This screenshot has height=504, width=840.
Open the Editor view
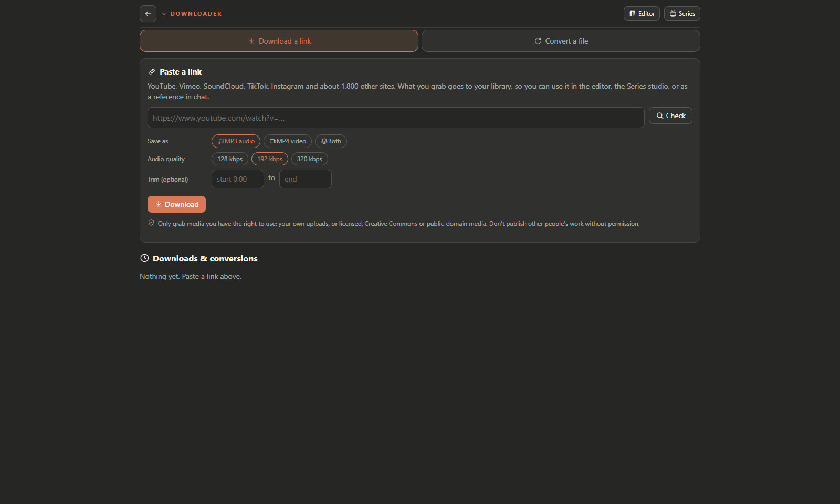click(642, 14)
